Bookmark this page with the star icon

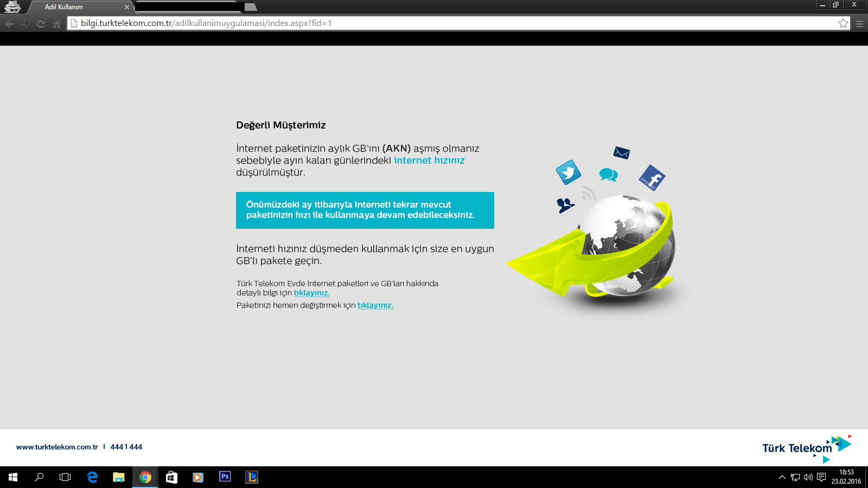843,23
